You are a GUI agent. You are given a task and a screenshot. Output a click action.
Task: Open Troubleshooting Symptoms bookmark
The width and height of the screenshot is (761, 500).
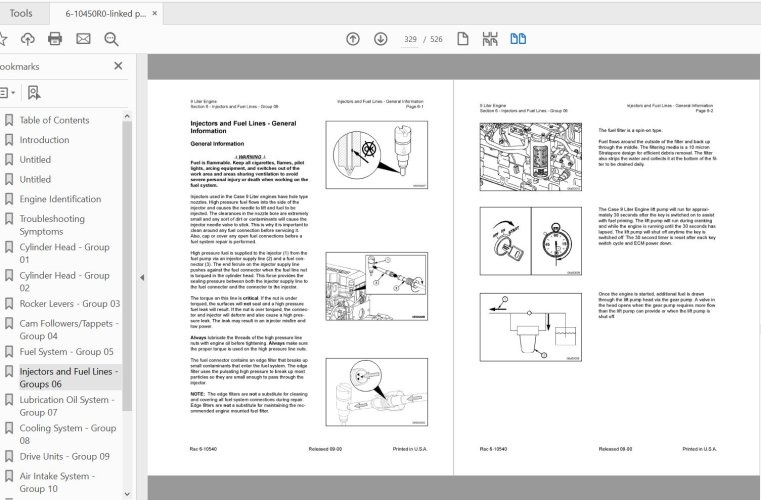point(52,225)
